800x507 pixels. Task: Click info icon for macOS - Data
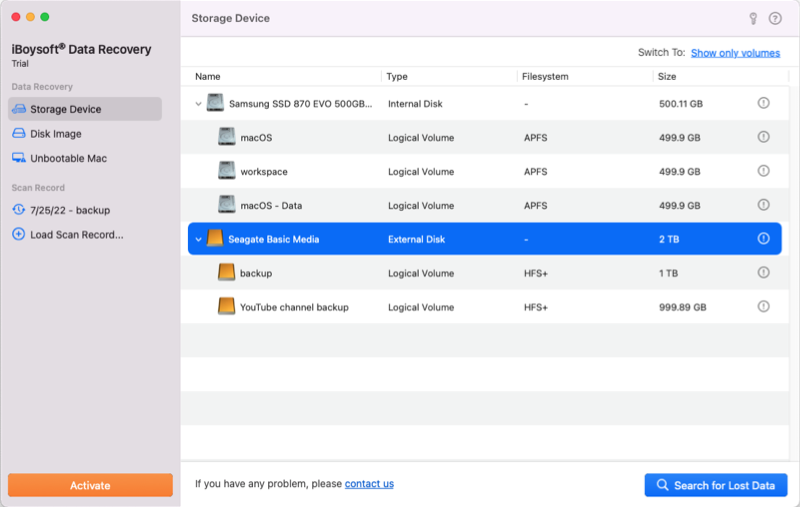pos(763,205)
